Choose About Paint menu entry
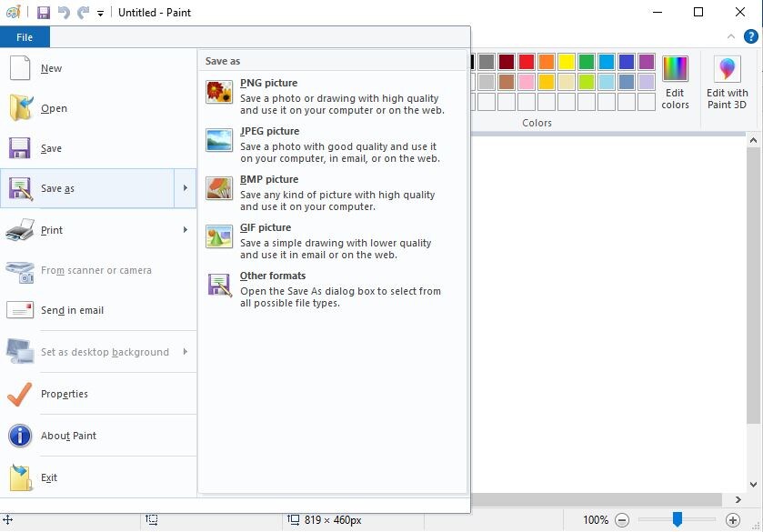Image resolution: width=763 pixels, height=532 pixels. point(97,436)
